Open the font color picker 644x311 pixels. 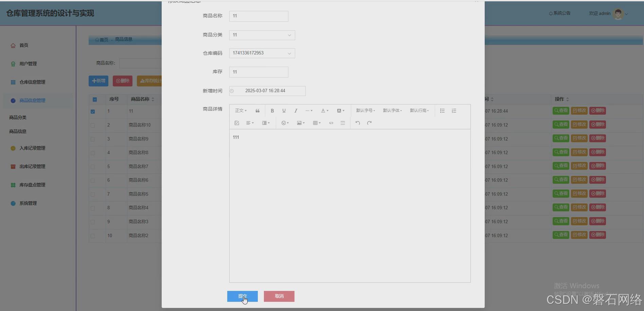[x=325, y=111]
